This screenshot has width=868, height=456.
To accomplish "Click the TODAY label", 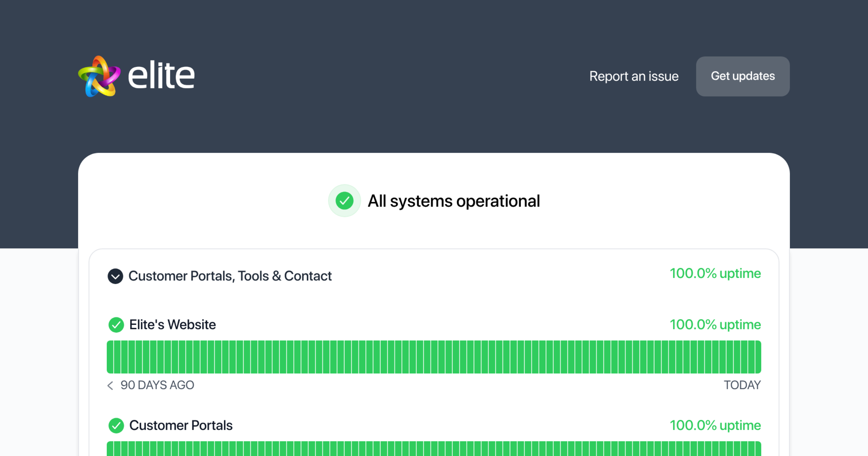I will 742,385.
